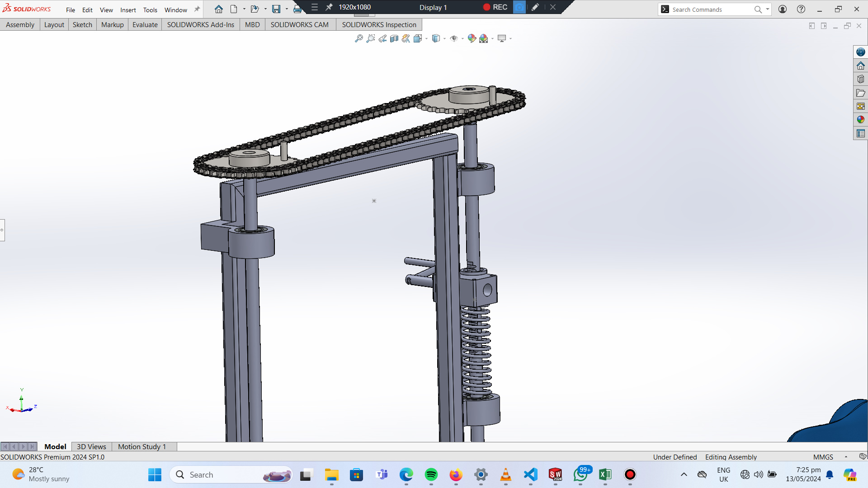Open the Appearances, Scenes and Decals pane

(860, 120)
